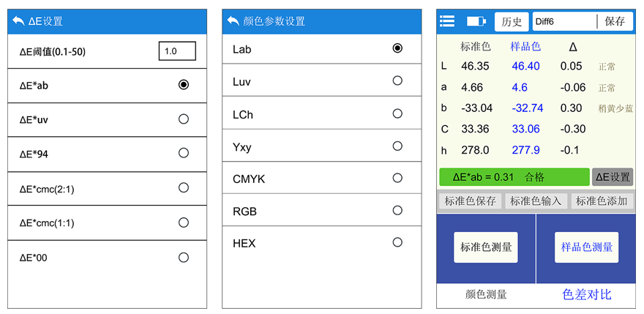This screenshot has height=314, width=644.
Task: Click the Diff6 name field
Action: pyautogui.click(x=563, y=22)
